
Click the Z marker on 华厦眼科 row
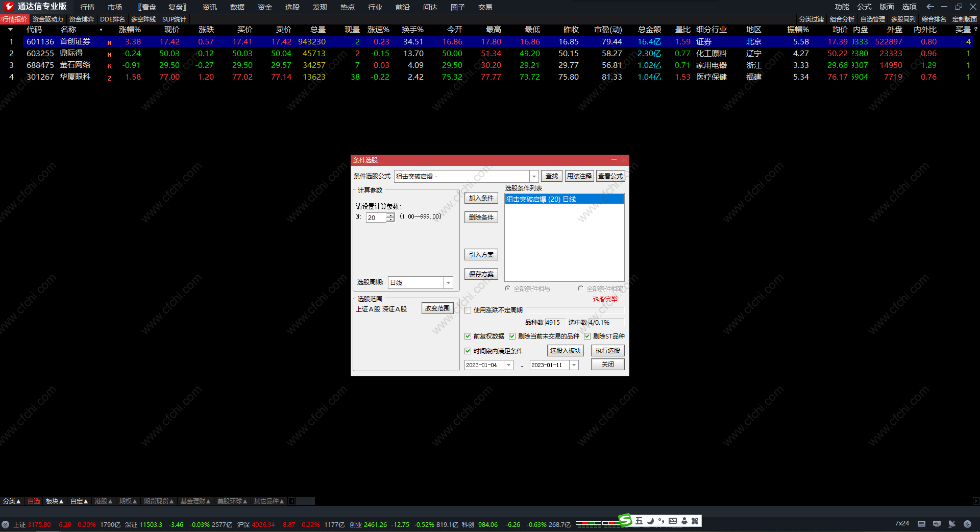[109, 78]
